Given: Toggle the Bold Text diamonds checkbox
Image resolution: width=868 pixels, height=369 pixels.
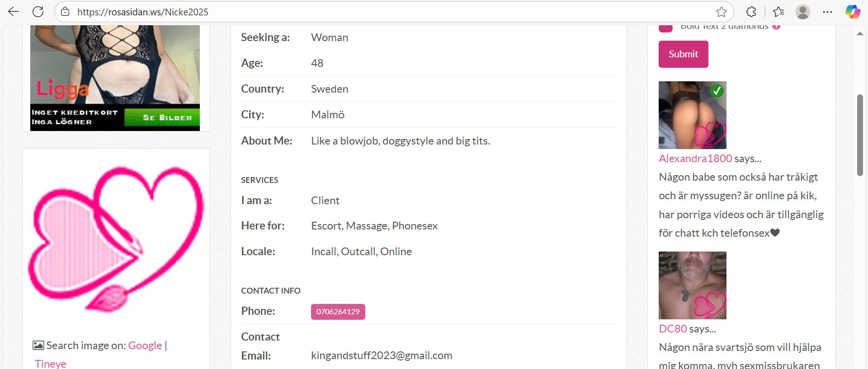Looking at the screenshot, I should pyautogui.click(x=665, y=28).
